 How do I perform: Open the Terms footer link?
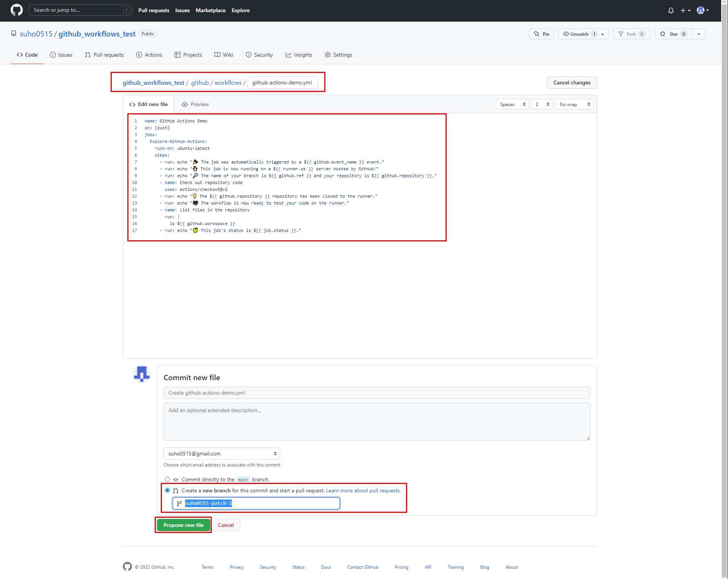click(x=208, y=567)
